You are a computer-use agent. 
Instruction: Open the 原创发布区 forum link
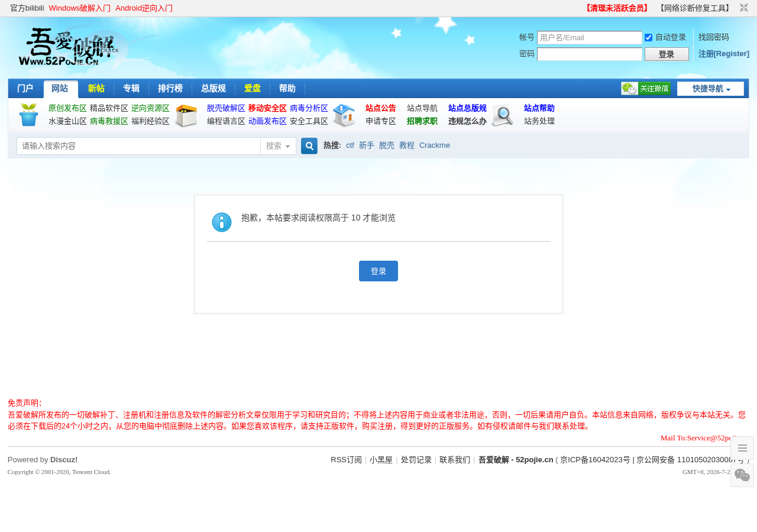click(67, 108)
